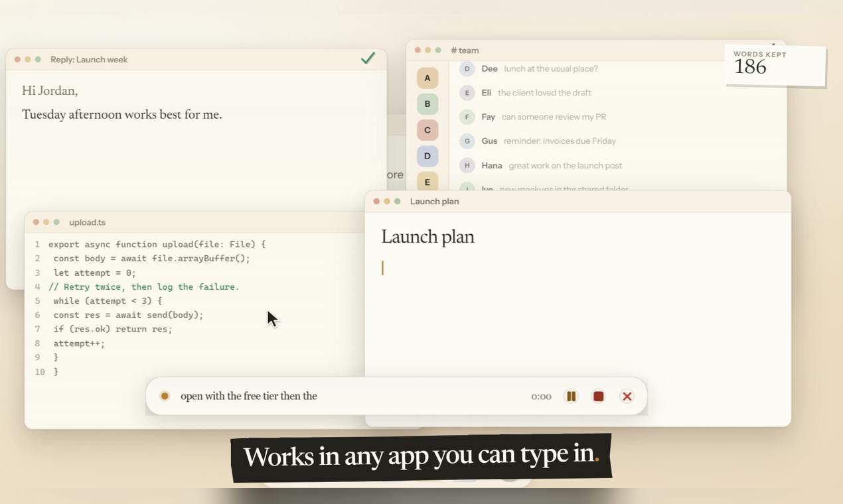The width and height of the screenshot is (843, 504).
Task: Dismiss the dictation bar with the X
Action: 627,396
